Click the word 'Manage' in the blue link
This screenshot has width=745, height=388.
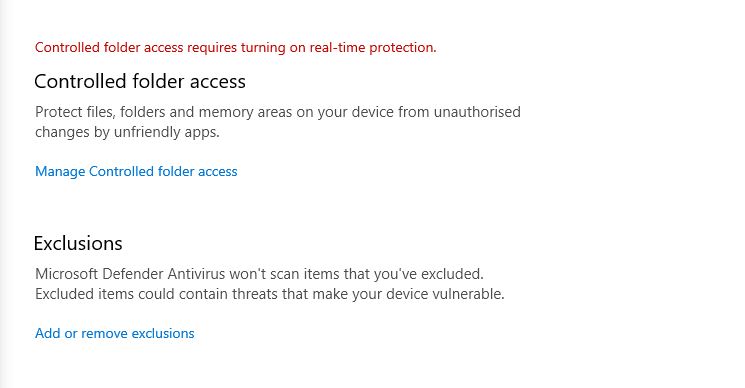point(60,171)
